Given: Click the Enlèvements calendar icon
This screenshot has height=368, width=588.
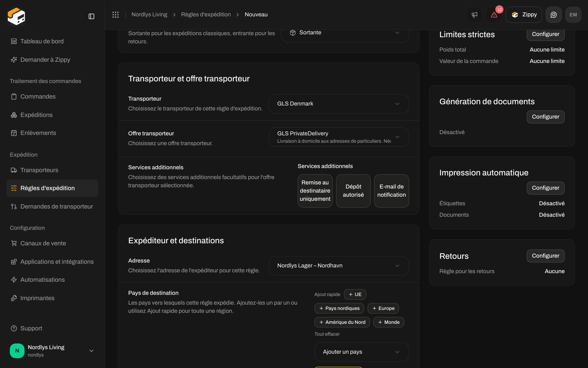Looking at the screenshot, I should [14, 133].
